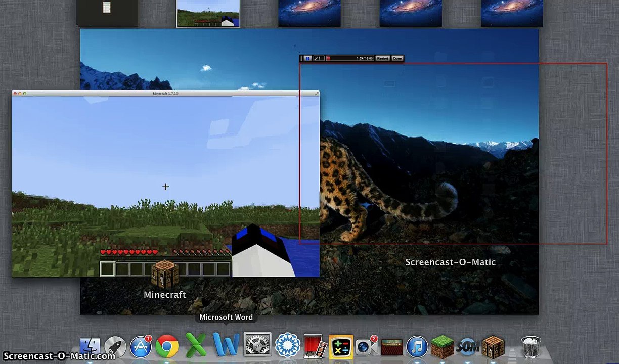Switch to the last galaxy space thumbnail
619x364 pixels.
point(512,13)
